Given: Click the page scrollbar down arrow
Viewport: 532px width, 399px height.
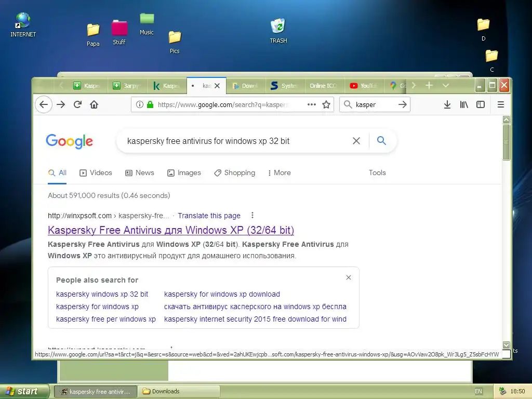Looking at the screenshot, I should coord(506,345).
